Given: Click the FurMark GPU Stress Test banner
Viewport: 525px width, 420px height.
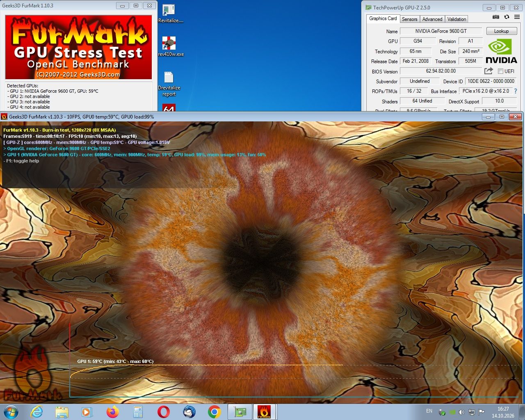Looking at the screenshot, I should (78, 47).
